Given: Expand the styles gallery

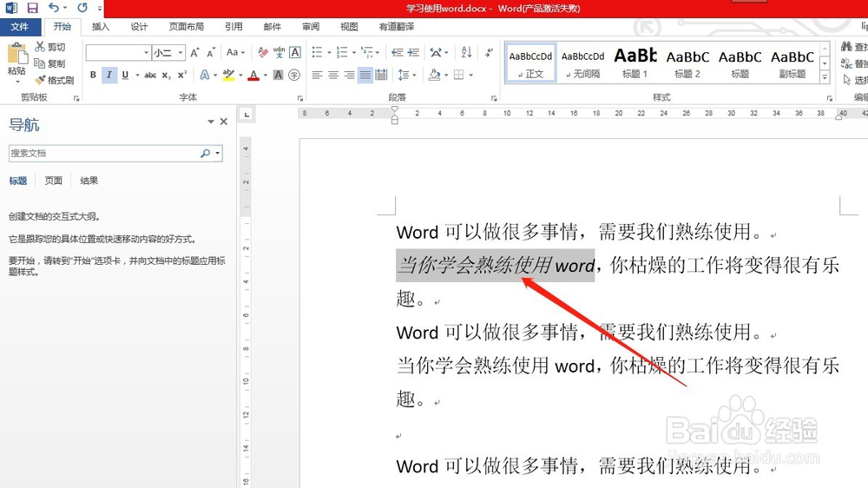Looking at the screenshot, I should click(825, 77).
